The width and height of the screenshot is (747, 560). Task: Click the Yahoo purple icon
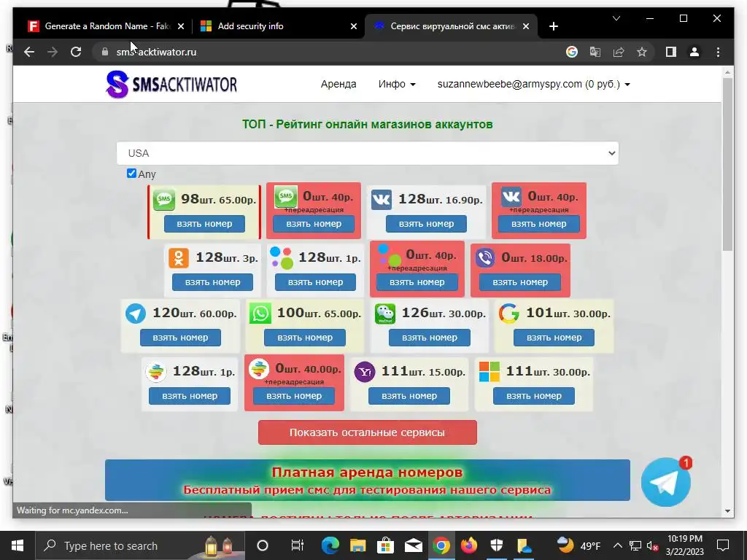click(x=365, y=372)
